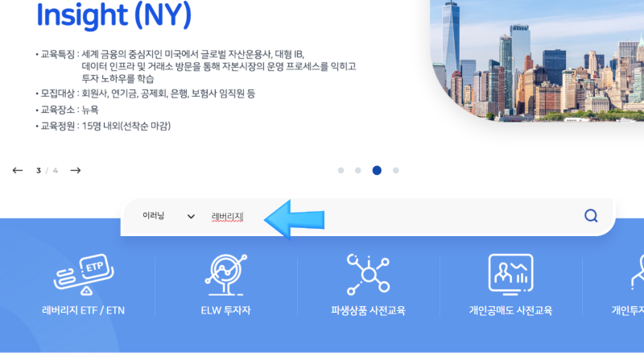
Task: Click the 모집대상 : 회원사, 연기금 line
Action: coord(146,93)
